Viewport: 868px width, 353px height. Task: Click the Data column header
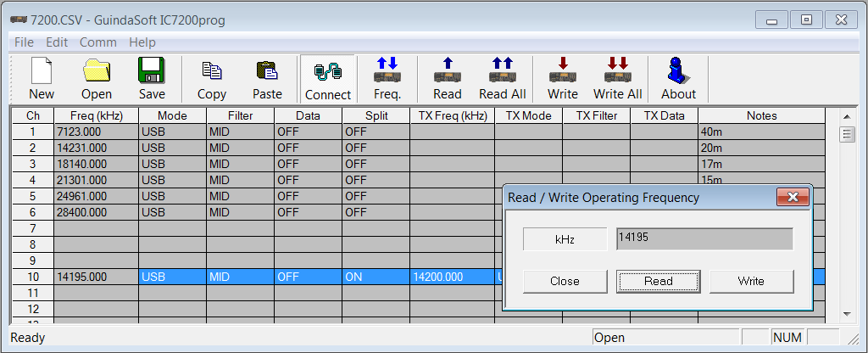(309, 115)
